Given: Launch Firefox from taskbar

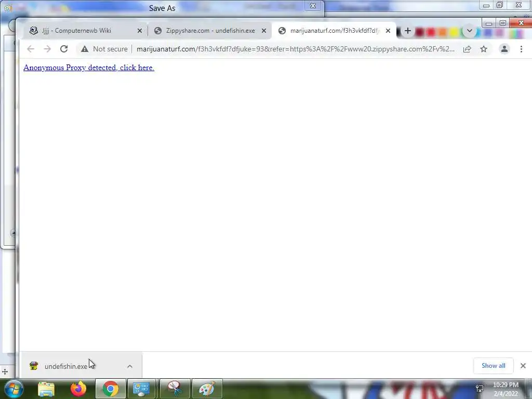Looking at the screenshot, I should pos(78,389).
